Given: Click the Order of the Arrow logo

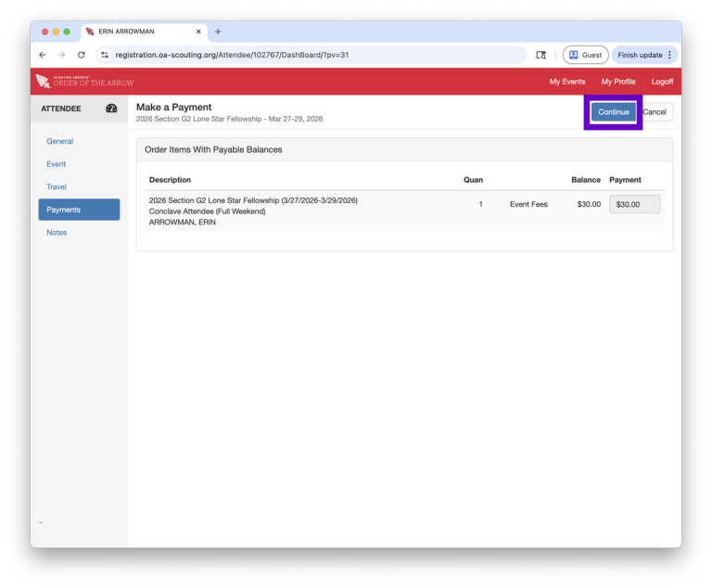Looking at the screenshot, I should pyautogui.click(x=84, y=82).
